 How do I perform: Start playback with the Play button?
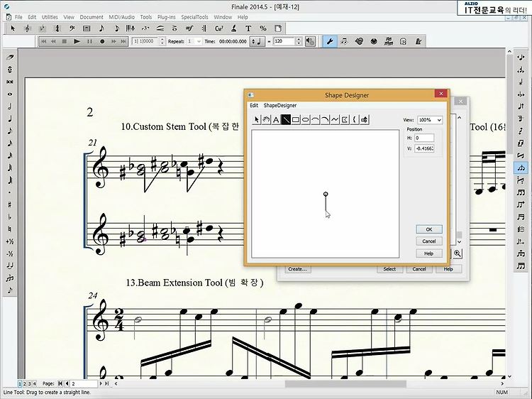(x=77, y=41)
